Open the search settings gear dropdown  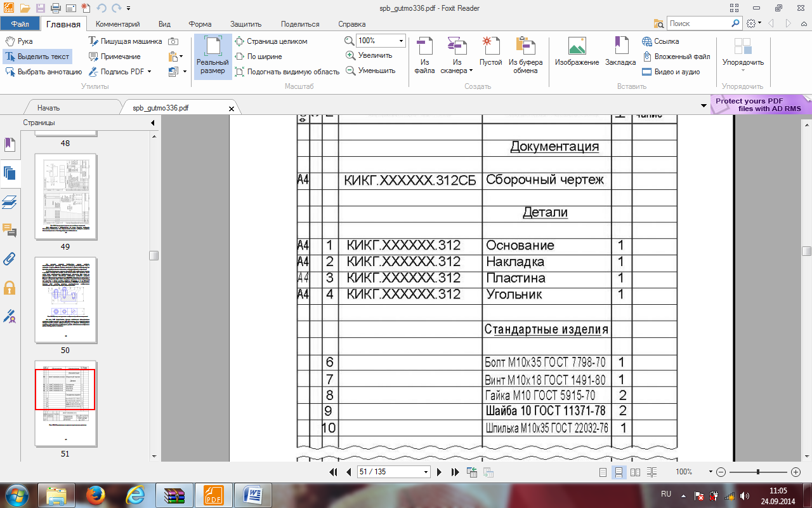coord(754,23)
